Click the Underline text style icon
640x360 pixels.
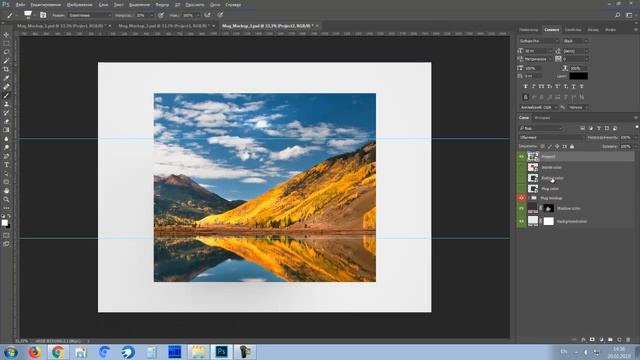573,87
